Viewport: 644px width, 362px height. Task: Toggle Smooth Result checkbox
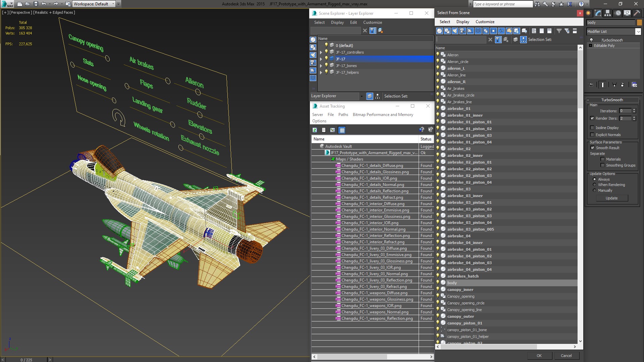(x=592, y=148)
